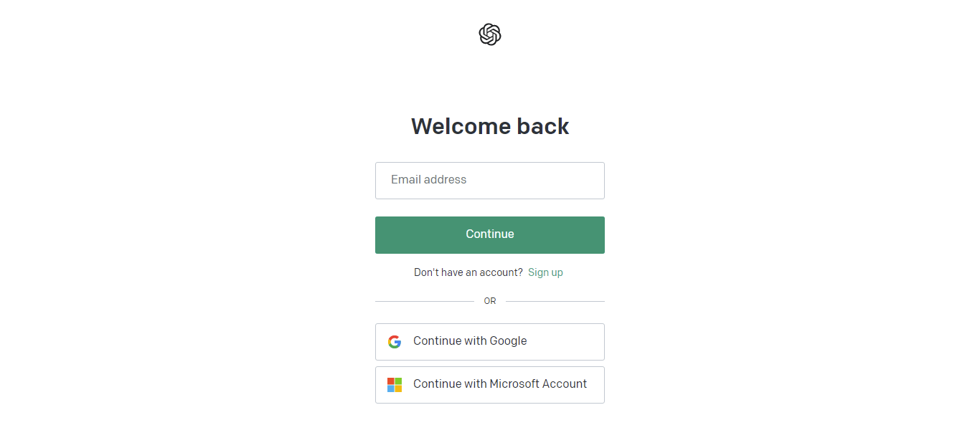Click the Microsoft four-square logo icon
The height and width of the screenshot is (448, 980).
tap(395, 385)
